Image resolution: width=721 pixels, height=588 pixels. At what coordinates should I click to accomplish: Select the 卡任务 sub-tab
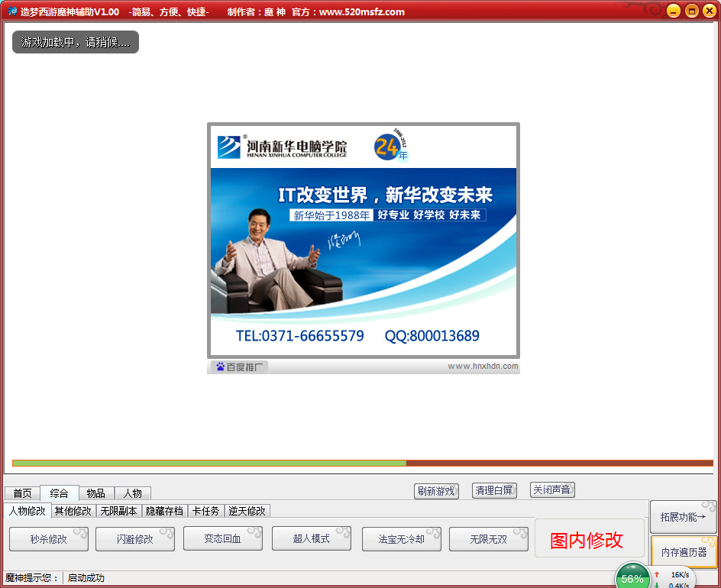pyautogui.click(x=206, y=511)
